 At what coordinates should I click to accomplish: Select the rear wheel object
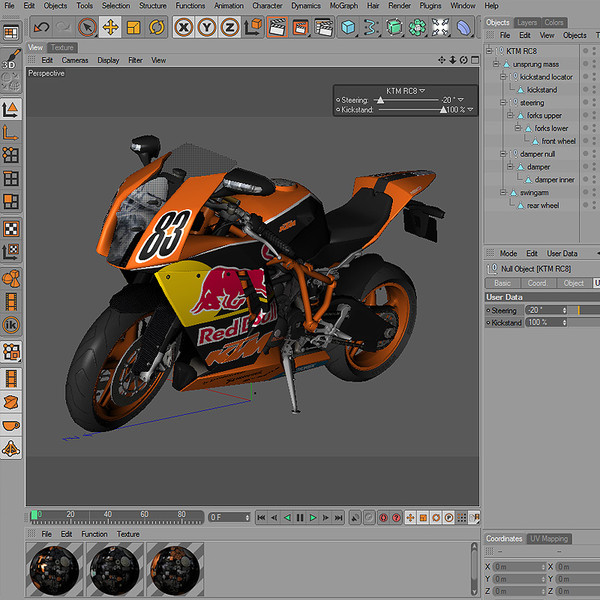coord(543,205)
